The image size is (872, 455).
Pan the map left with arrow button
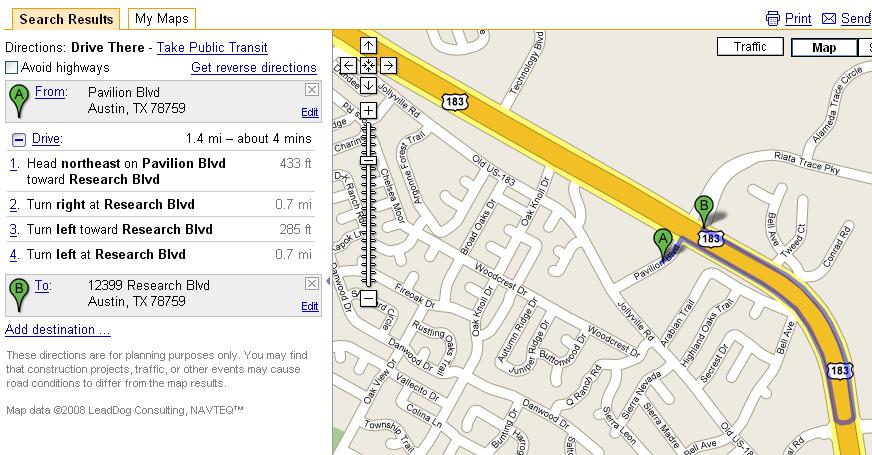point(348,66)
